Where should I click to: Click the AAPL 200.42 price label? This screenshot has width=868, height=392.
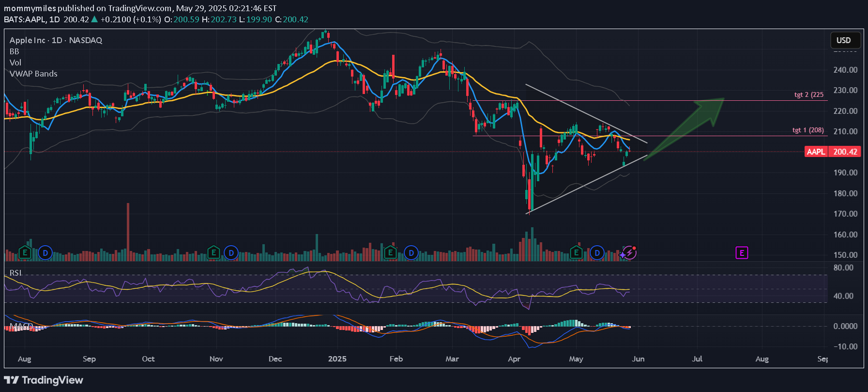tap(833, 152)
